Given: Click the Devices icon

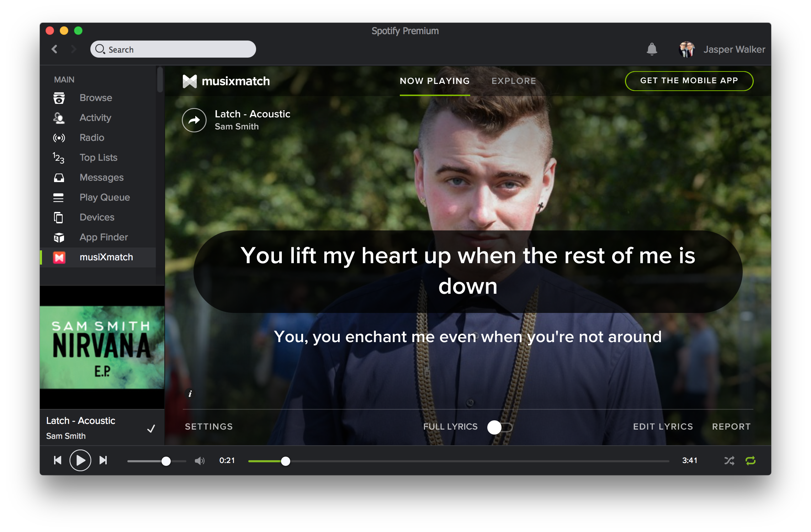Looking at the screenshot, I should [x=58, y=217].
